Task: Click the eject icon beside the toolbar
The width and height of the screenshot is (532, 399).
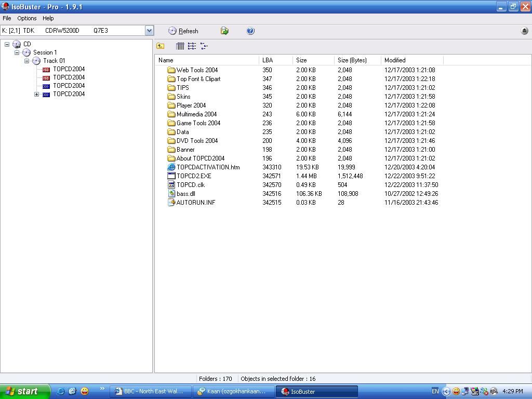Action: pyautogui.click(x=524, y=31)
